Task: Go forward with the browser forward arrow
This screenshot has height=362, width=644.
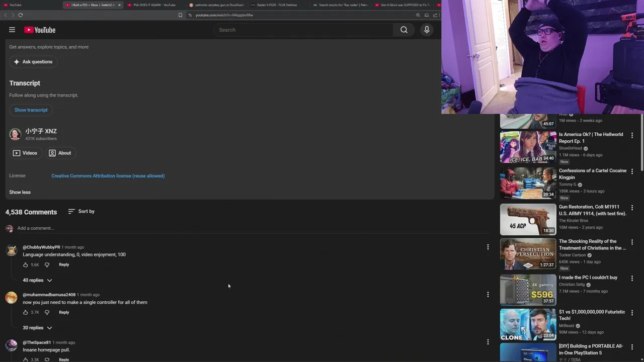Action: click(13, 15)
